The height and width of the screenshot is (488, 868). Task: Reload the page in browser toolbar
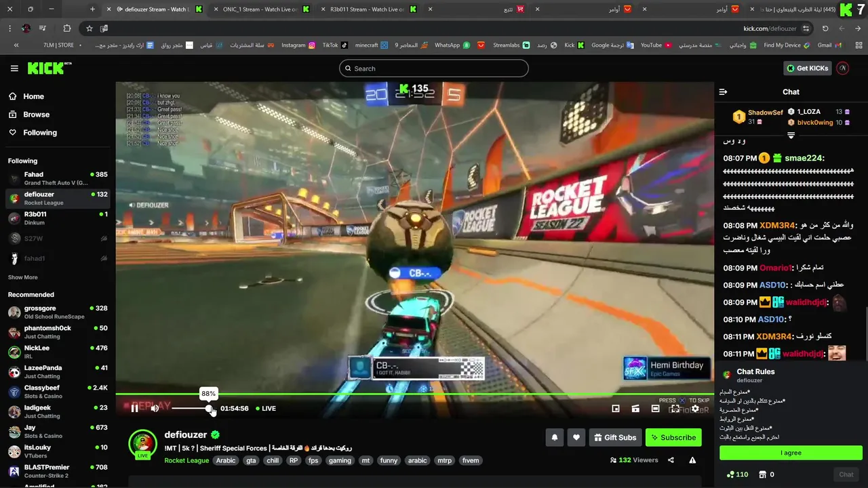(x=825, y=28)
